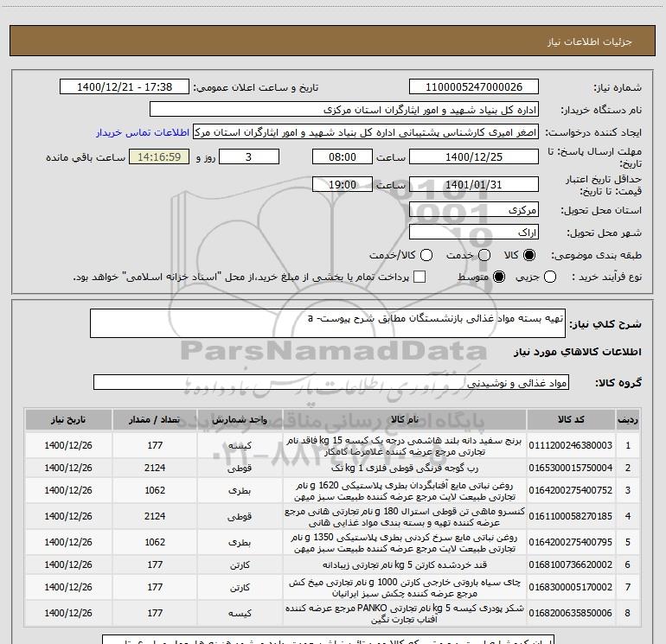Select product code 0168100736620002
The image size is (666, 644).
tap(571, 564)
